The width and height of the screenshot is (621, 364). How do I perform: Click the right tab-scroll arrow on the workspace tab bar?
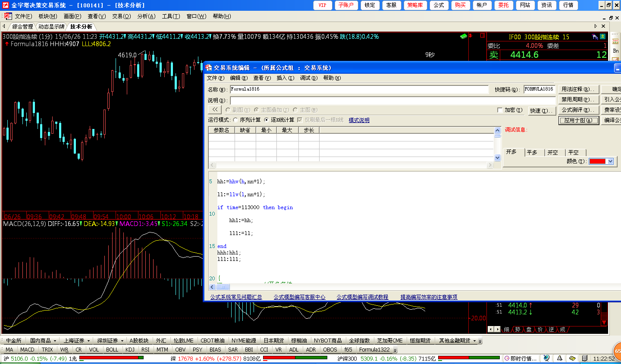pos(596,26)
